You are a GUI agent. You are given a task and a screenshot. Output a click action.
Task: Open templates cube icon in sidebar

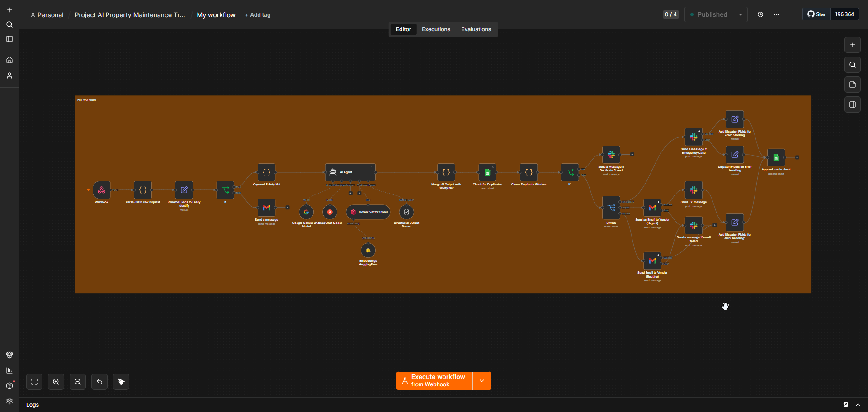tap(9, 355)
